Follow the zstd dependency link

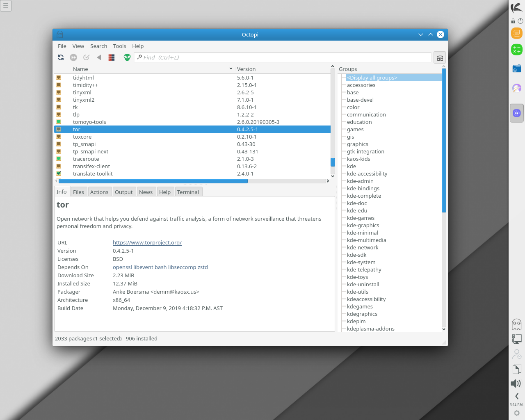(203, 267)
